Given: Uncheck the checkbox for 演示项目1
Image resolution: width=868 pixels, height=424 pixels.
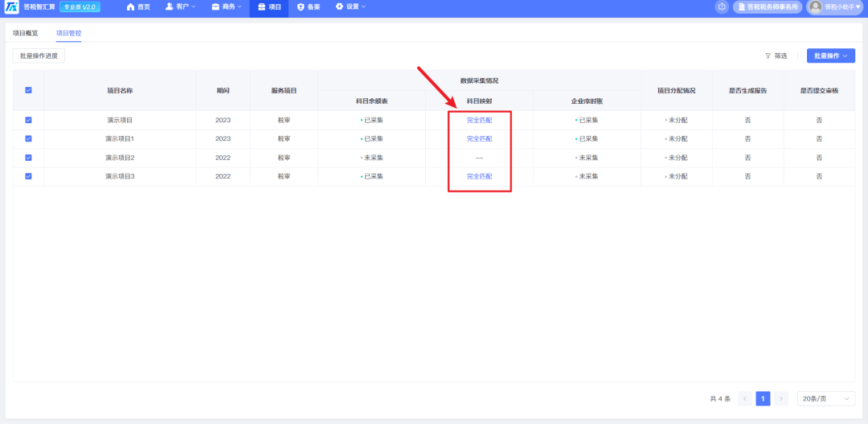Looking at the screenshot, I should coord(28,138).
